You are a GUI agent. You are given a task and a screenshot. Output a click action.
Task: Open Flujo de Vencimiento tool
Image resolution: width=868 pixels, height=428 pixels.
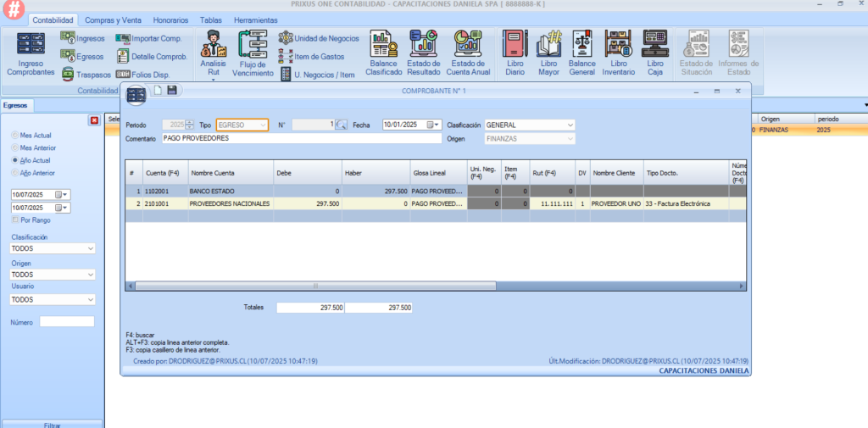[x=253, y=54]
